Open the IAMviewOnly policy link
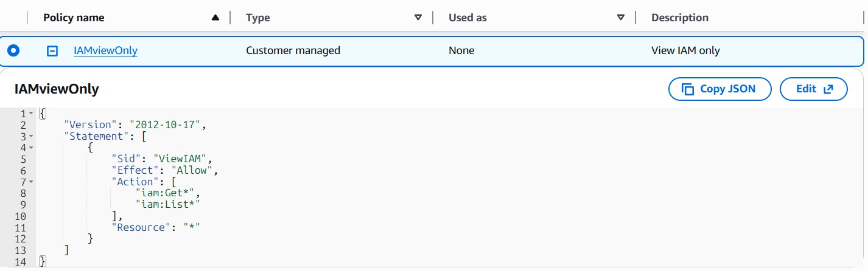The height and width of the screenshot is (271, 868). point(105,51)
